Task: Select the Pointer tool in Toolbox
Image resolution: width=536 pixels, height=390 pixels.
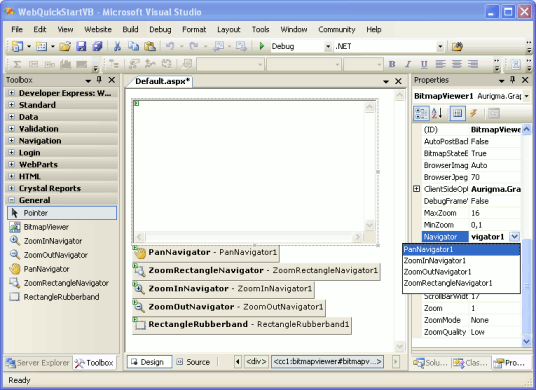Action: (62, 213)
